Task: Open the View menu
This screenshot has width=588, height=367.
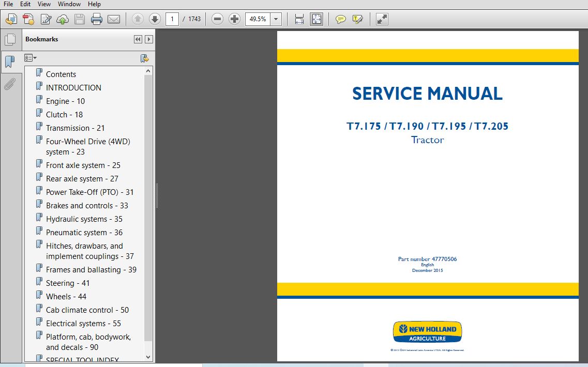Action: (x=44, y=4)
